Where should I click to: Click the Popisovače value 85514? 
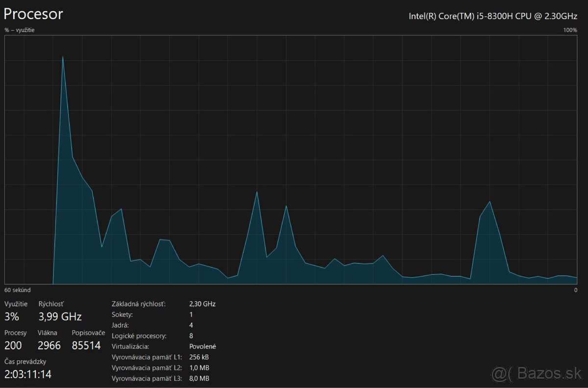point(86,345)
